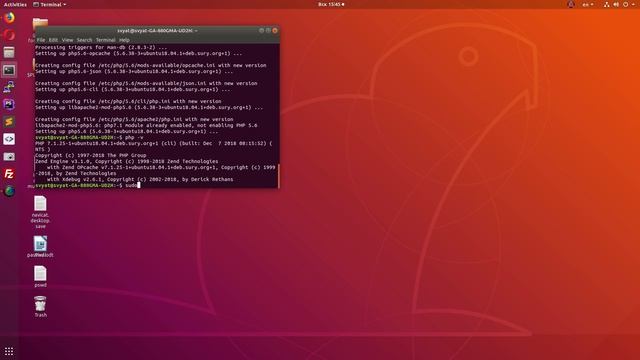Show Applications grid button
Screen dimensions: 640x360
[x=9, y=351]
